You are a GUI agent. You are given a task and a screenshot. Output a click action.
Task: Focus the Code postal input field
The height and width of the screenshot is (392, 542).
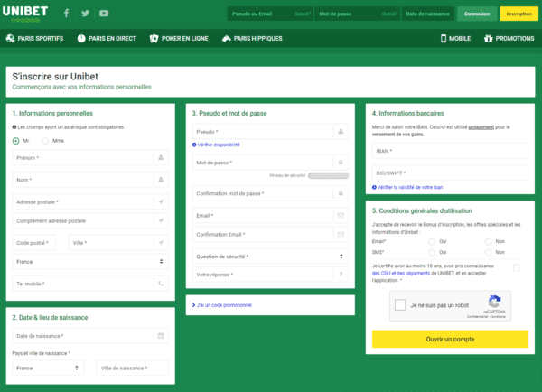(34, 243)
